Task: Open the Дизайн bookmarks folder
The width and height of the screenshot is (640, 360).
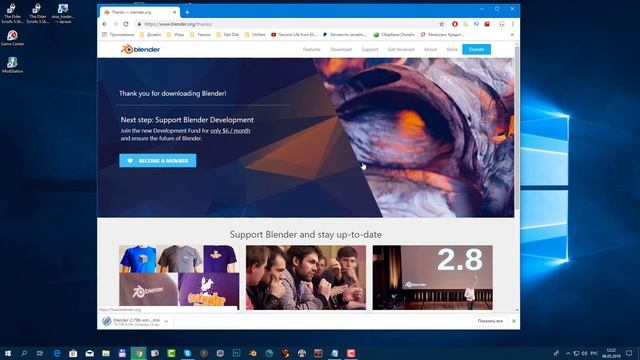Action: (150, 35)
